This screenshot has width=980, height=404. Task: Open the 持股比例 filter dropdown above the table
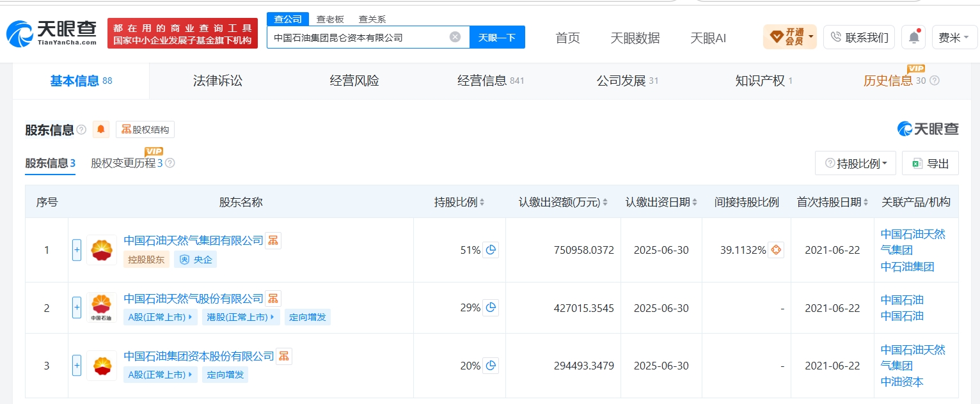[855, 163]
